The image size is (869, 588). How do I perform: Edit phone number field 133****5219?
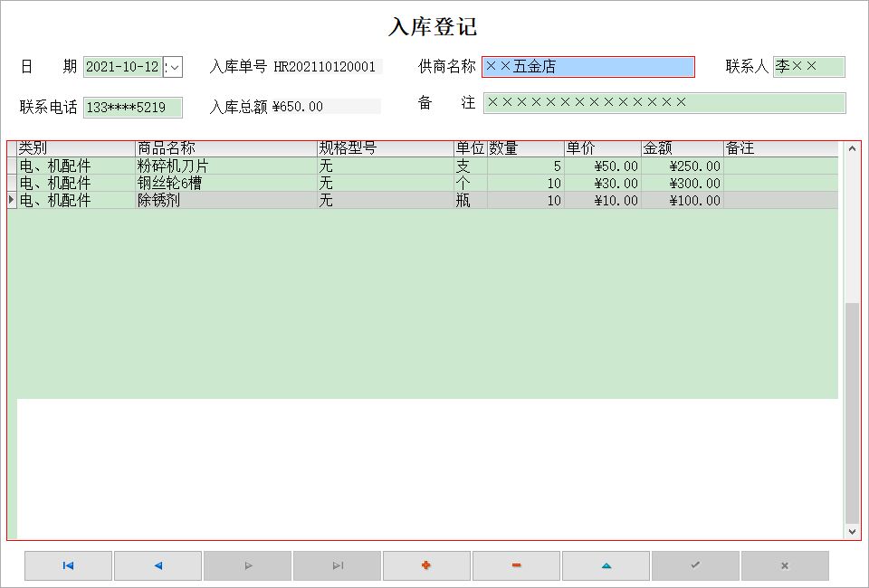click(x=133, y=108)
